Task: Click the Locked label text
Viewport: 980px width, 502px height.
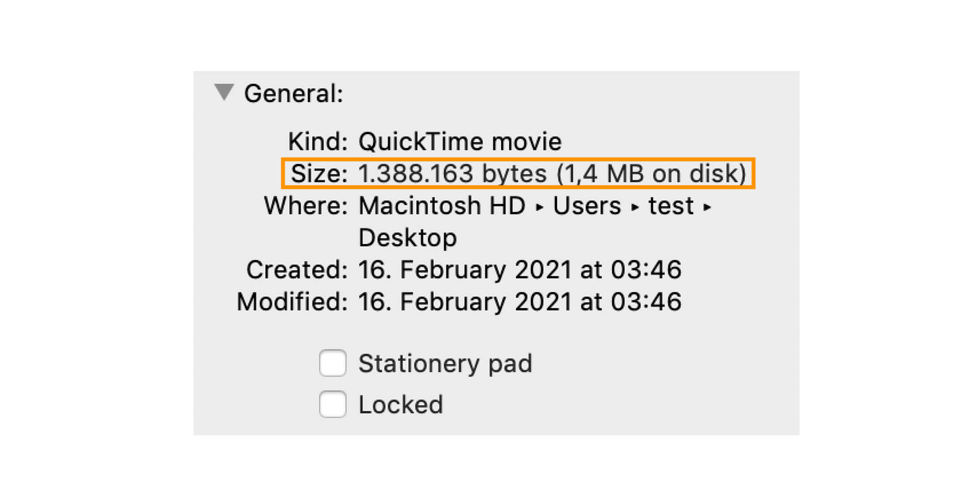Action: [401, 404]
